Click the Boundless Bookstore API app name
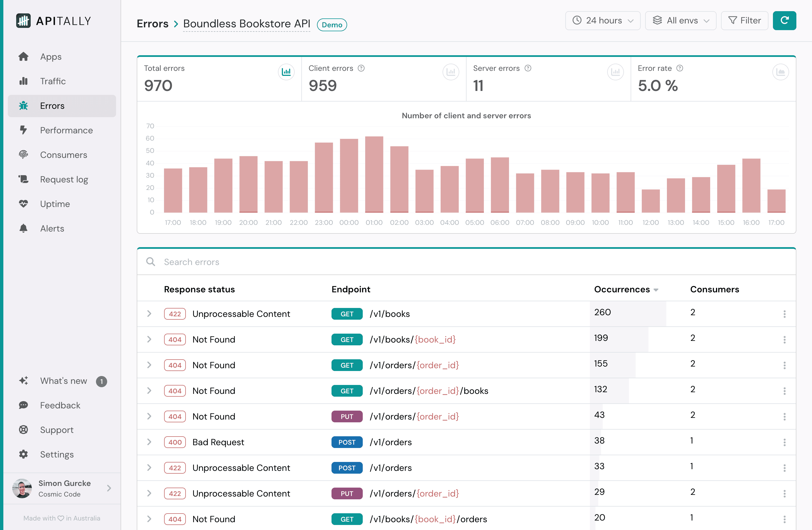Image resolution: width=812 pixels, height=530 pixels. tap(247, 23)
